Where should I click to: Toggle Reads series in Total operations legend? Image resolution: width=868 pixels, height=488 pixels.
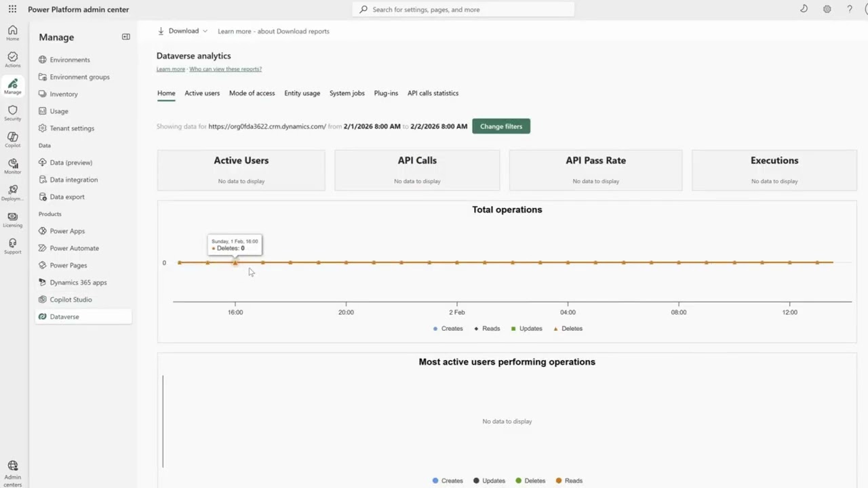pos(487,329)
